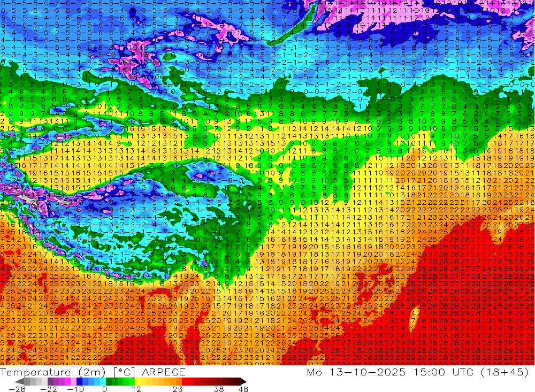The image size is (535, 392).
Task: Click the '-22' legend scale label
Action: 49,389
